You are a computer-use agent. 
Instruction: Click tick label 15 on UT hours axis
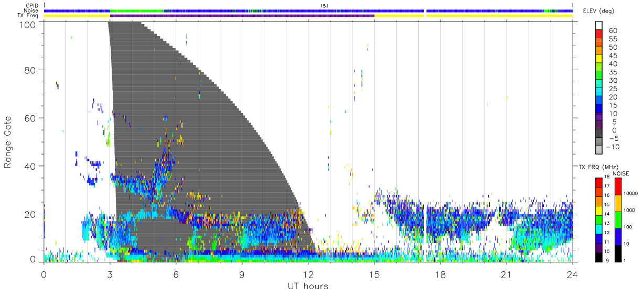[374, 274]
